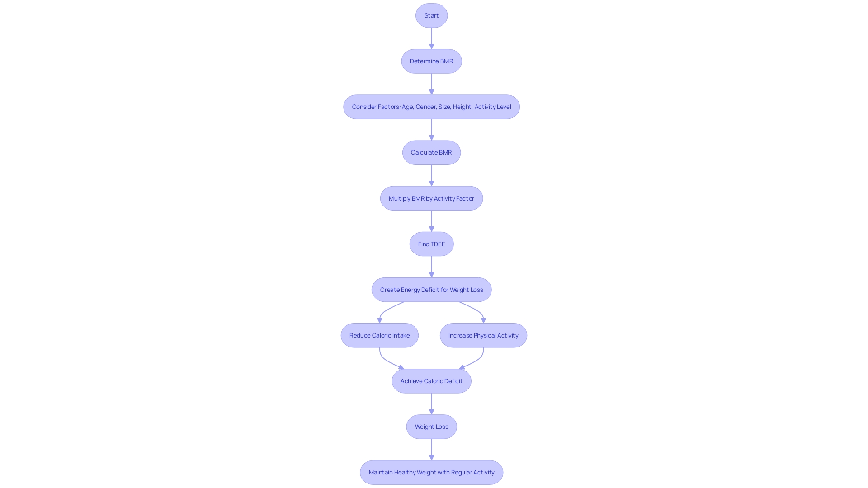Click the Reduce Caloric Intake node icon

(x=379, y=335)
